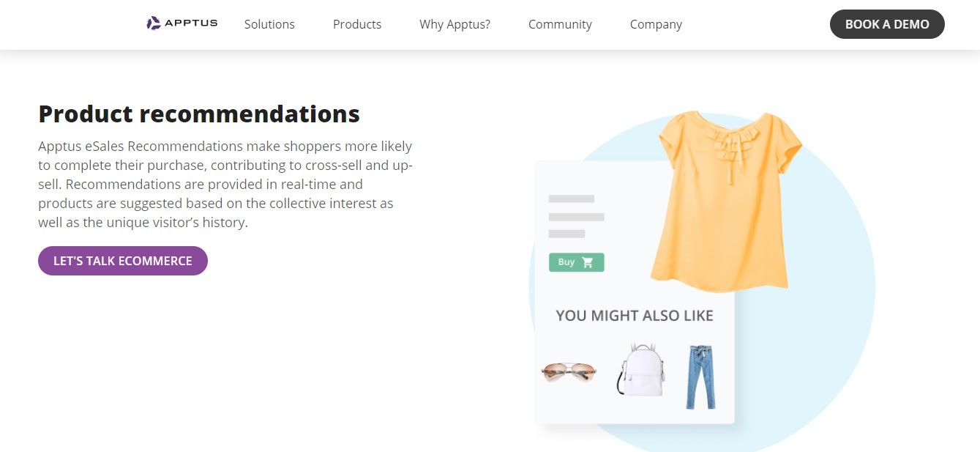
Task: Click the shopping cart icon
Action: (x=587, y=262)
